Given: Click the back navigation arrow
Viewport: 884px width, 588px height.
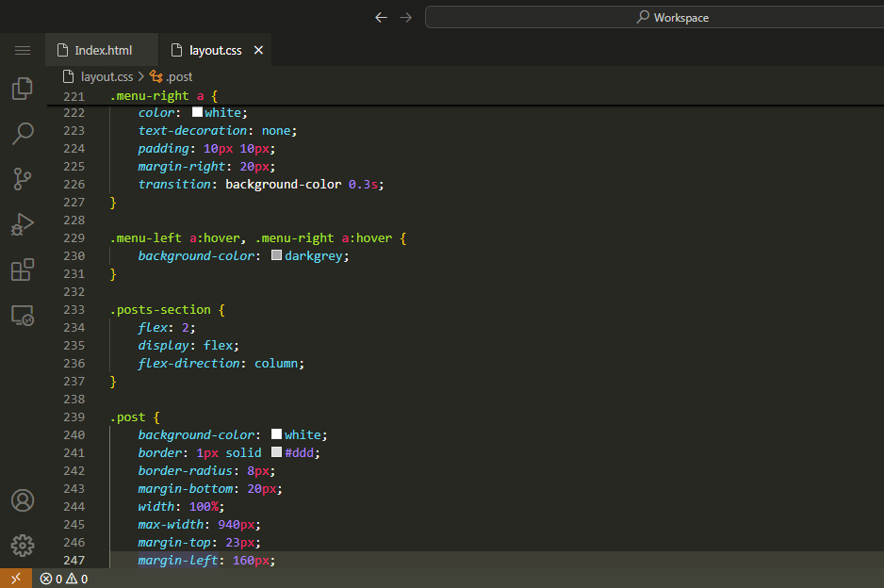Looking at the screenshot, I should tap(381, 17).
